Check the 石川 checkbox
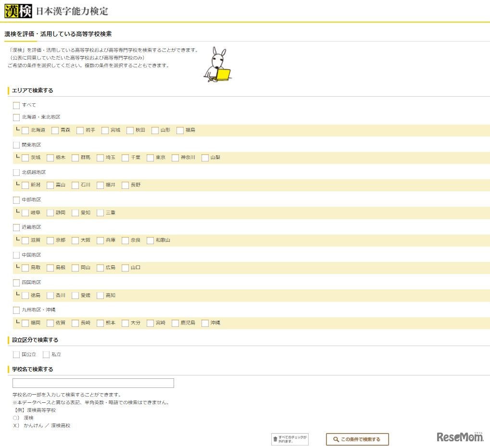490x448 pixels. [75, 185]
